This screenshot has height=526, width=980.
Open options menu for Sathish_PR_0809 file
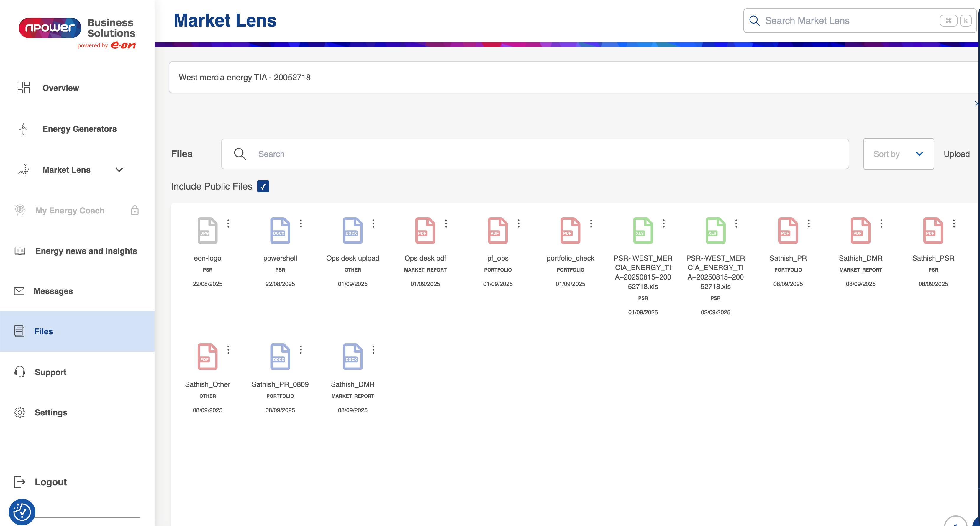(x=301, y=349)
